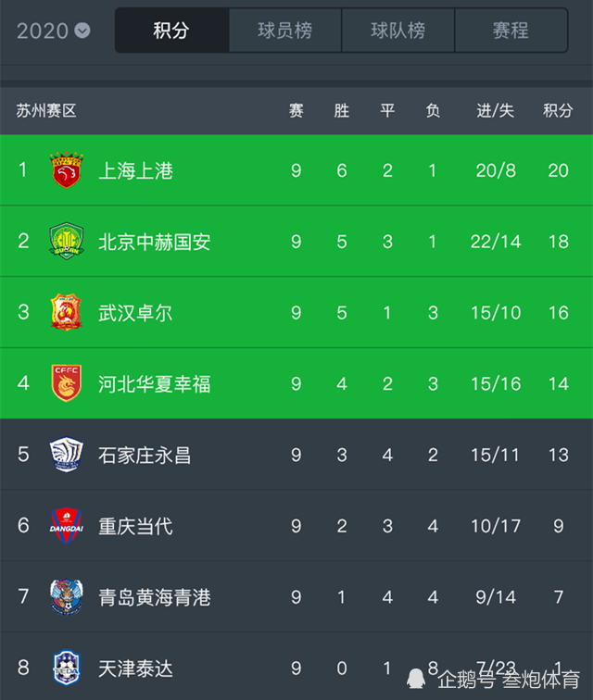Click the Shijiazhuang Ever Bright (石家庄永昌) logo

point(67,455)
